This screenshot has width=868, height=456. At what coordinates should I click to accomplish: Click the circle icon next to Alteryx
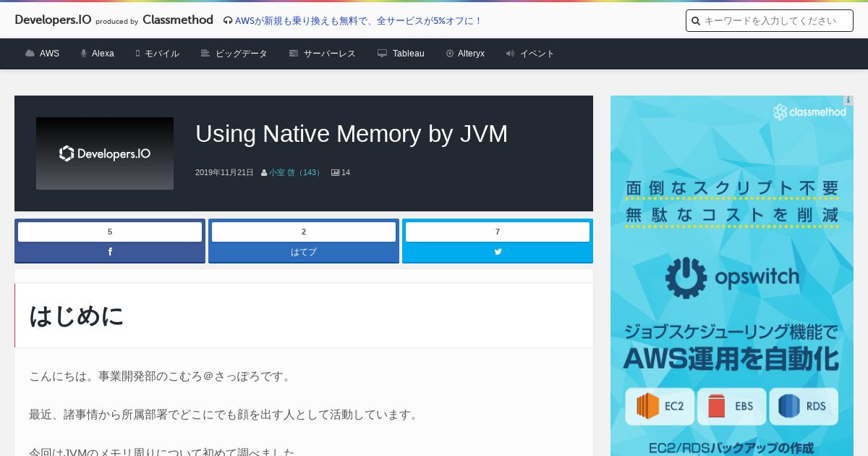[450, 54]
